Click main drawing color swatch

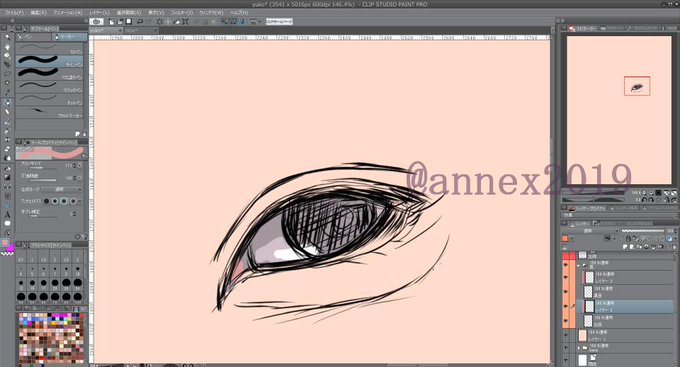click(5, 242)
